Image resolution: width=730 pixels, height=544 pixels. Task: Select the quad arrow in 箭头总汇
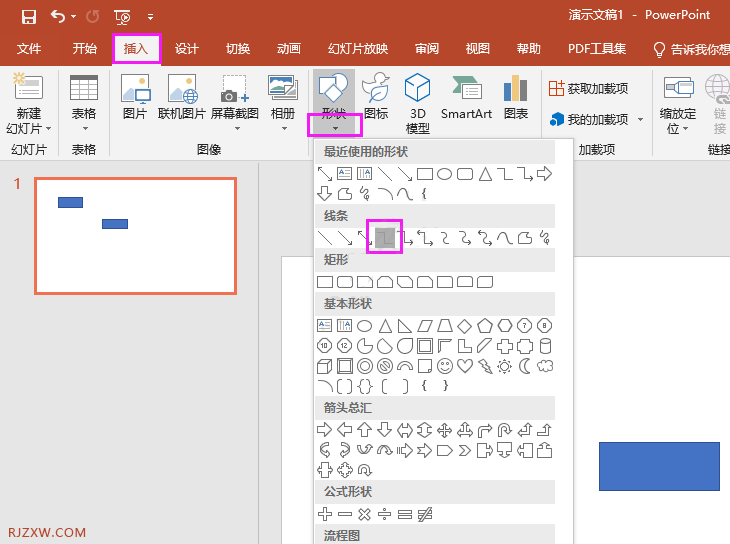click(x=445, y=430)
